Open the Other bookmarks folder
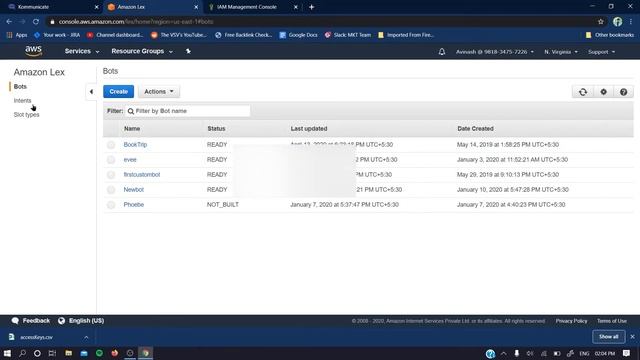Screen dimensions: 640x360 pyautogui.click(x=610, y=35)
